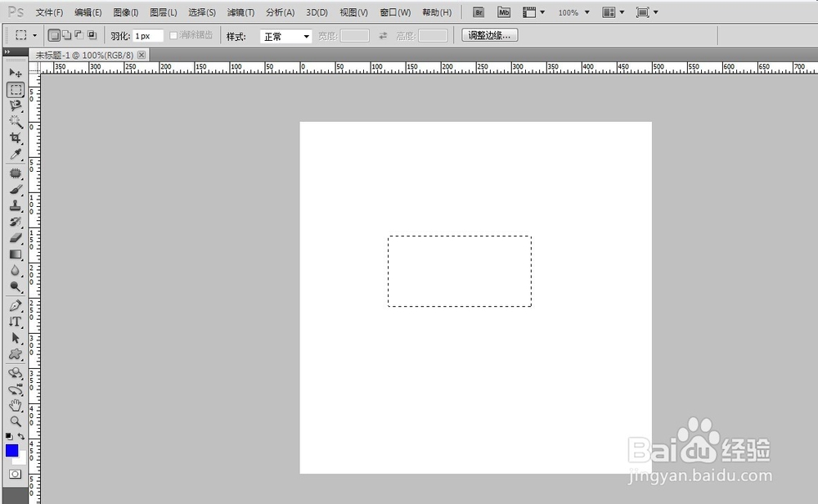The width and height of the screenshot is (818, 504).
Task: Select the History Brush tool
Action: pyautogui.click(x=16, y=222)
